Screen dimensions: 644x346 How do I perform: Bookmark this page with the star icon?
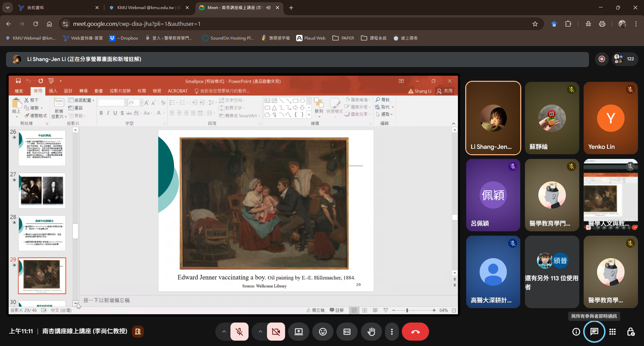pos(535,24)
